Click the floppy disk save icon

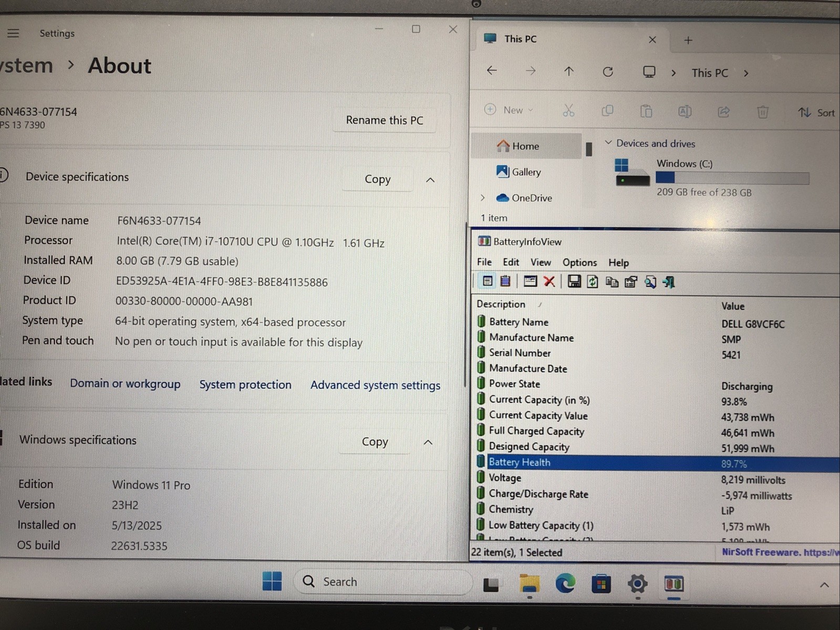(574, 282)
